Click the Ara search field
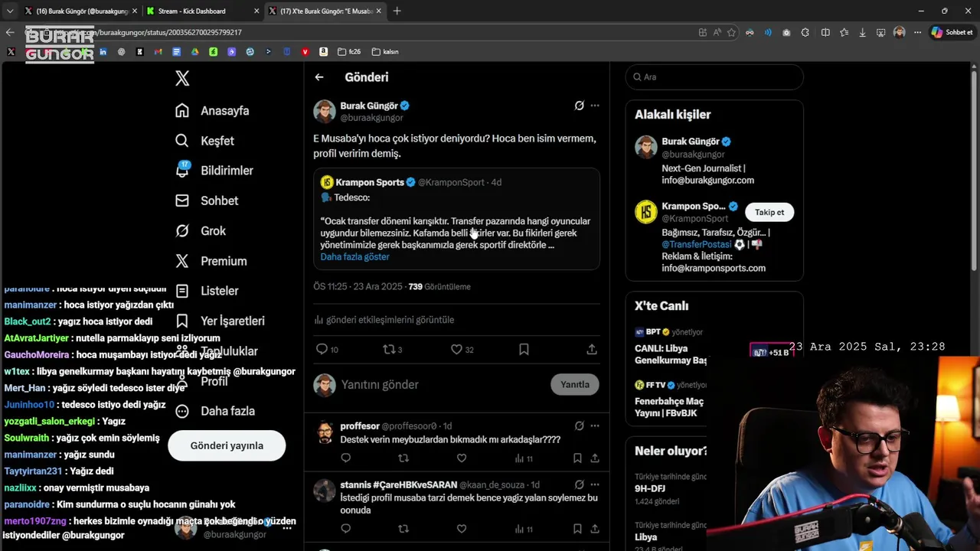Image resolution: width=980 pixels, height=551 pixels. [x=714, y=77]
